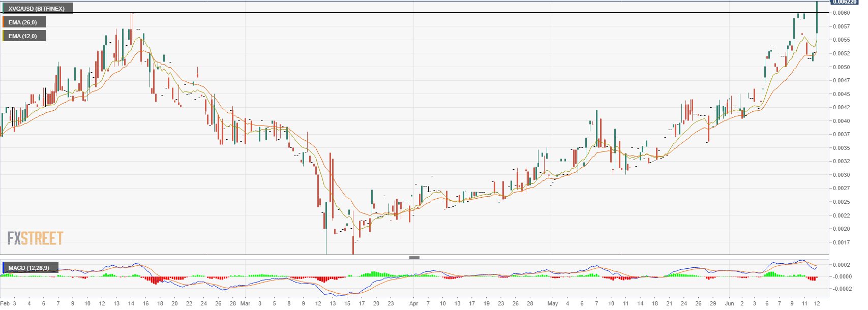Click the blue color marker beside MACD
The image size is (868, 310).
[x=3, y=267]
